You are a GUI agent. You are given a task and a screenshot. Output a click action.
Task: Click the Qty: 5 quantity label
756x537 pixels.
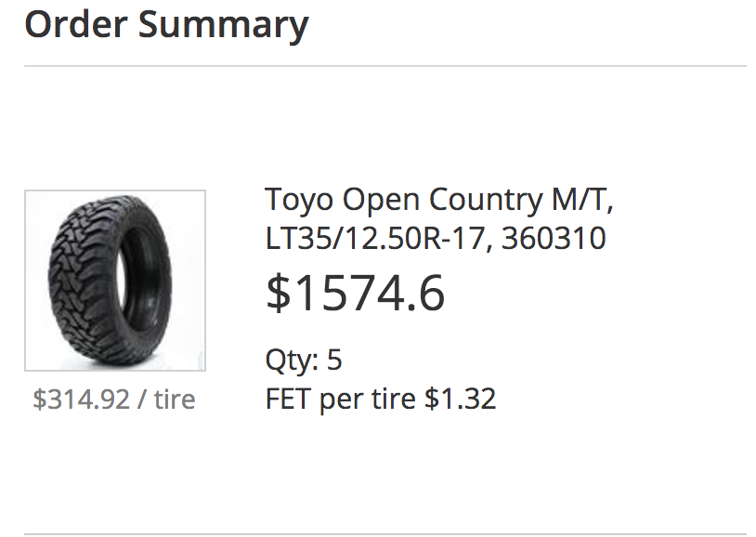tap(304, 360)
